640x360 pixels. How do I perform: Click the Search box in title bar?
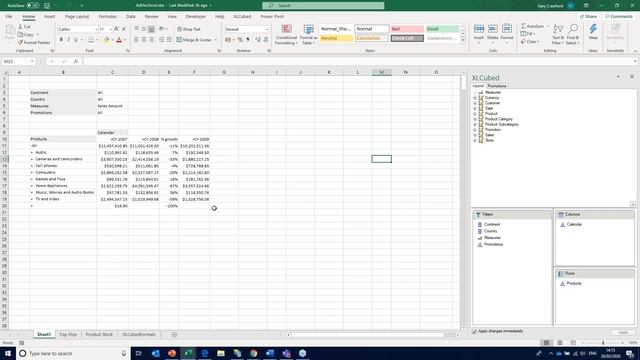tap(323, 6)
